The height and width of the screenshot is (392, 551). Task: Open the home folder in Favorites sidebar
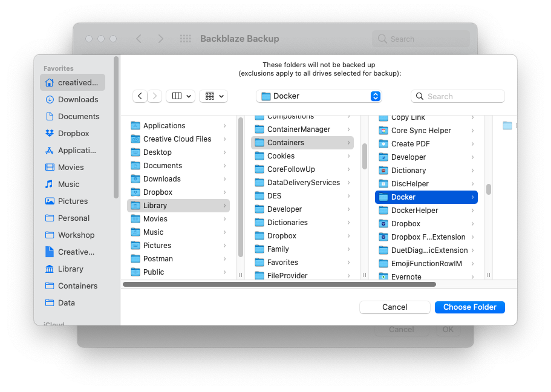[x=73, y=83]
